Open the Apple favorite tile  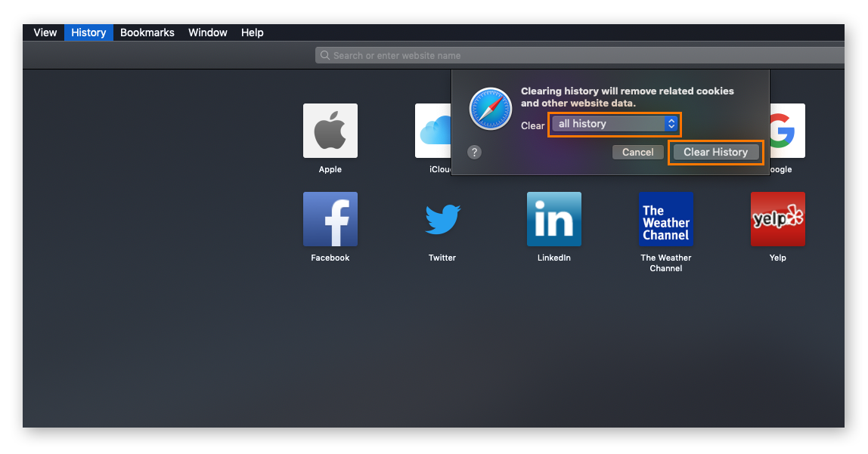330,131
